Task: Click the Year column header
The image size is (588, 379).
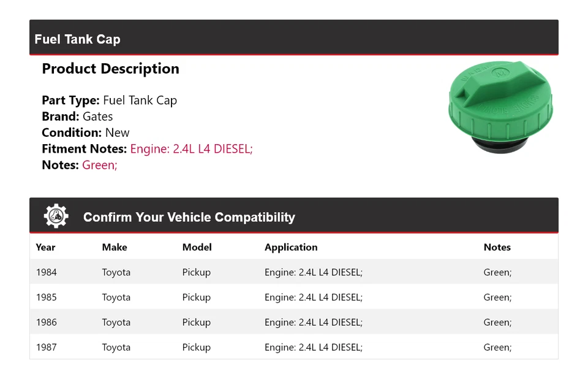Action: pyautogui.click(x=45, y=247)
